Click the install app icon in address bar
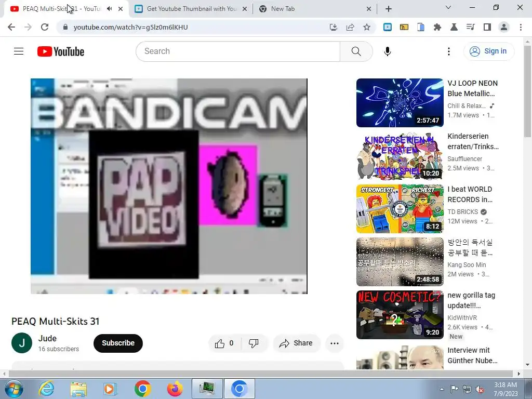 (x=334, y=27)
